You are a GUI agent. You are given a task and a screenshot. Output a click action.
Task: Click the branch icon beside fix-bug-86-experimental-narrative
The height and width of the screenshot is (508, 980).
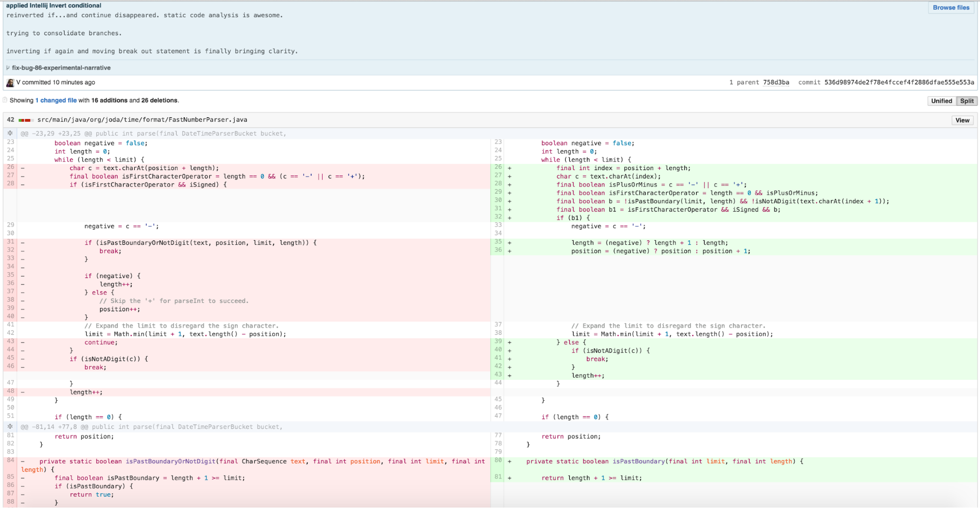click(8, 68)
